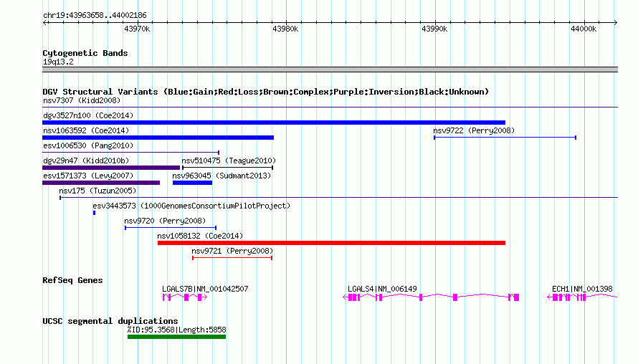638x364 pixels.
Task: Click the LGALS4 gene model
Action: 431,297
